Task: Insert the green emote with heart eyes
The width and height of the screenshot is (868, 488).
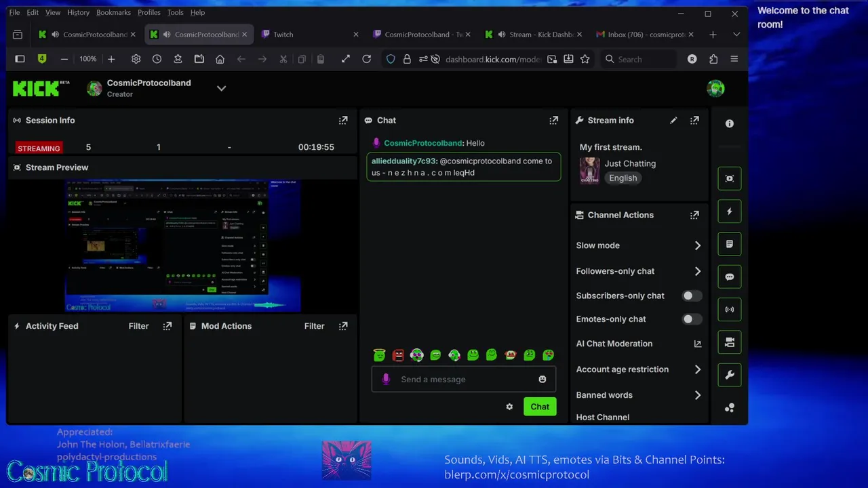Action: (x=549, y=355)
